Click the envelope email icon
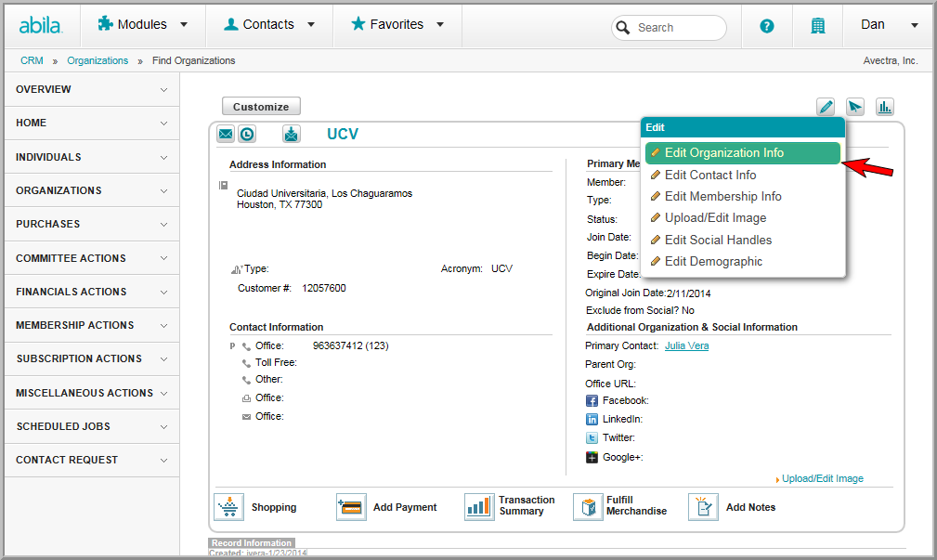Screen dimensions: 937x560 pos(226,134)
